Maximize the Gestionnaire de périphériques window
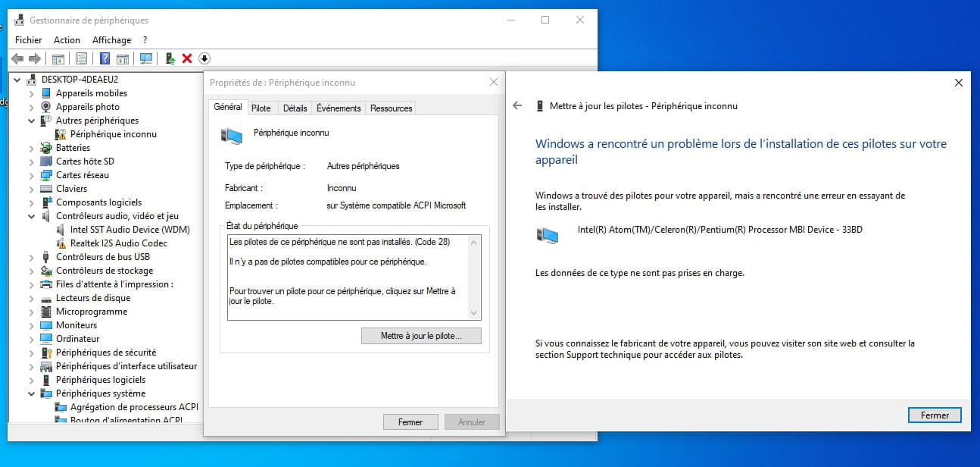This screenshot has height=467, width=980. (545, 20)
